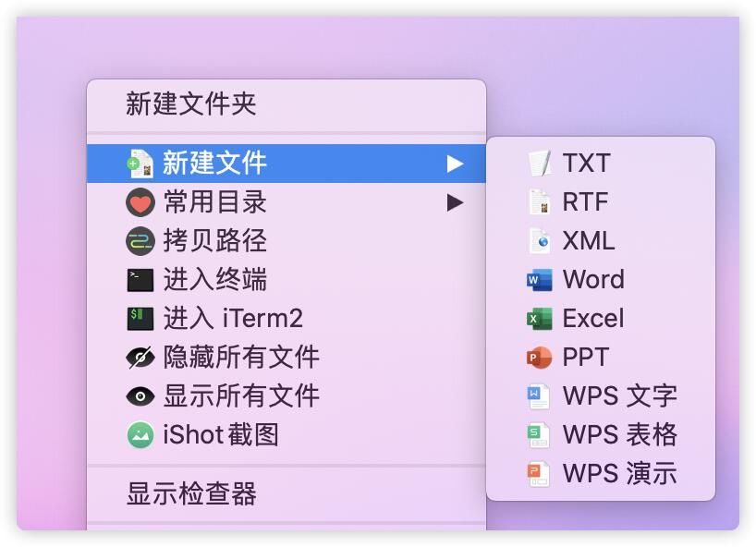Viewport: 756px width, 547px height.
Task: Create a new WPS 演示 file
Action: coord(601,474)
